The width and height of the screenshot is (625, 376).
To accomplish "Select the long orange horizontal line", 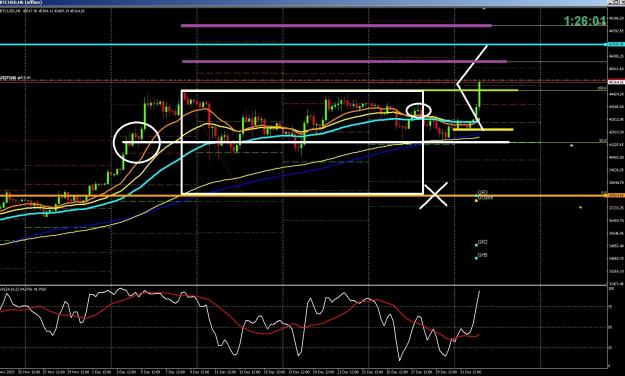I will 303,195.
